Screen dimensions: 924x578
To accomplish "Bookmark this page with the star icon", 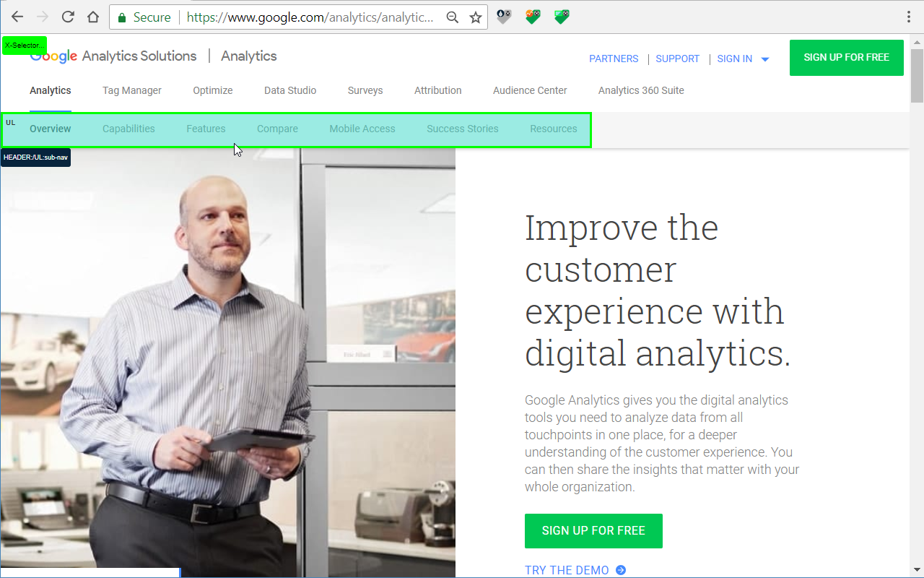I will (x=476, y=17).
